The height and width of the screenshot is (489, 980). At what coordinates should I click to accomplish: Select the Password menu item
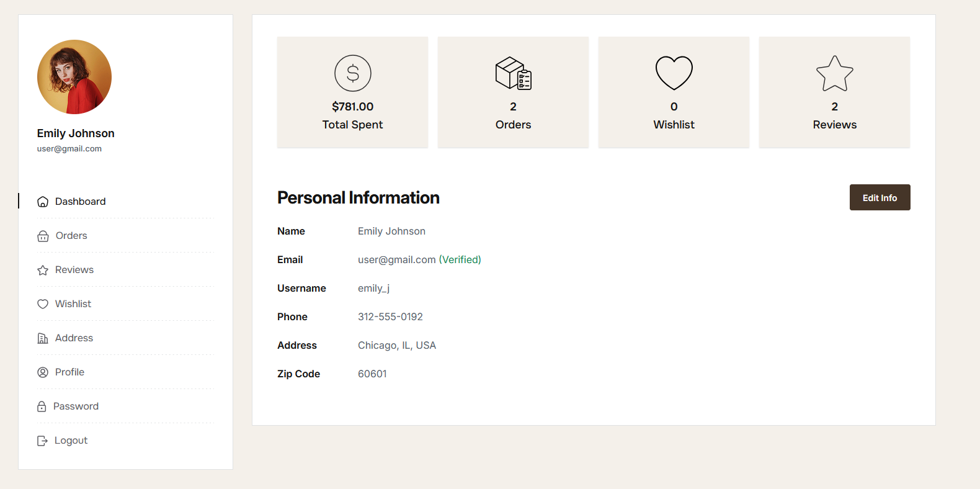point(76,406)
